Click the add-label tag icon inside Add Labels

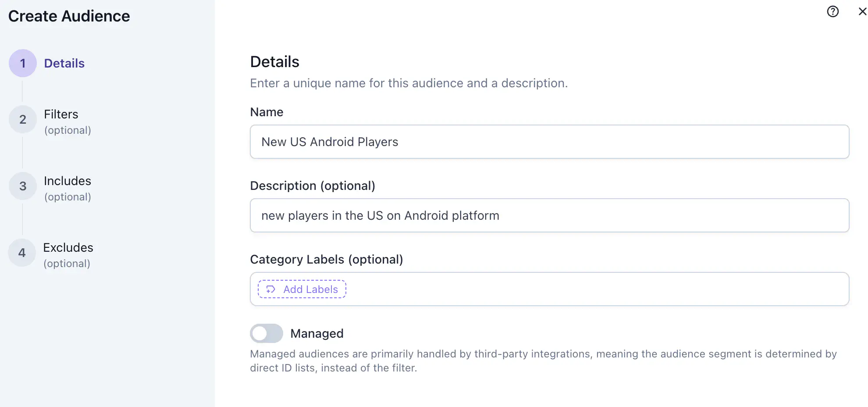tap(270, 289)
